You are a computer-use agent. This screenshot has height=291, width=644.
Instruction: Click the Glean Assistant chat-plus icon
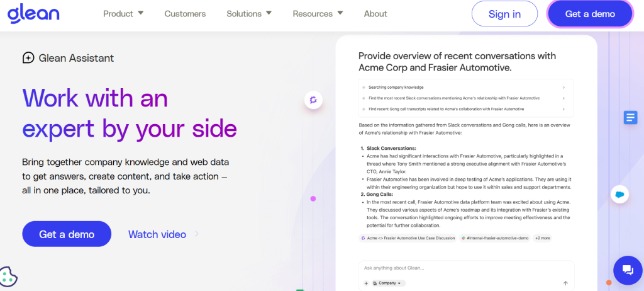point(28,58)
